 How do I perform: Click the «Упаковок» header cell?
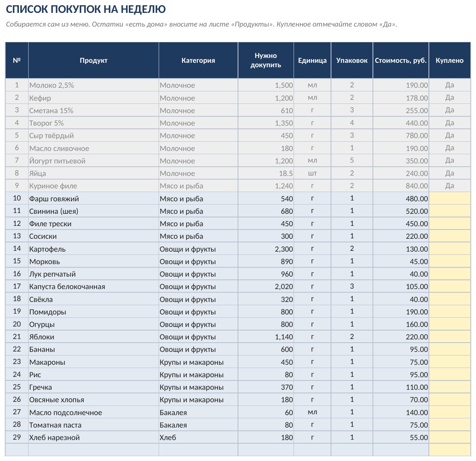click(x=352, y=60)
